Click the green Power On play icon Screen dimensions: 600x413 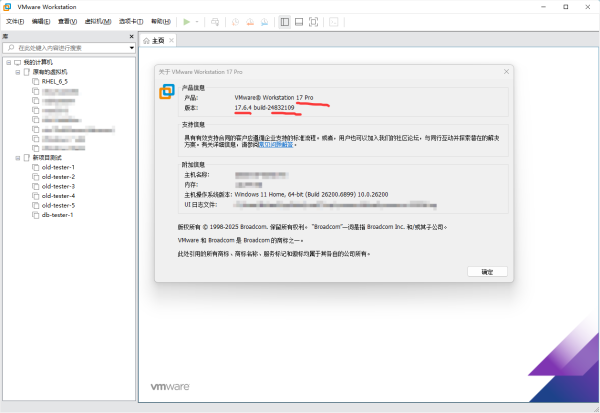point(186,22)
